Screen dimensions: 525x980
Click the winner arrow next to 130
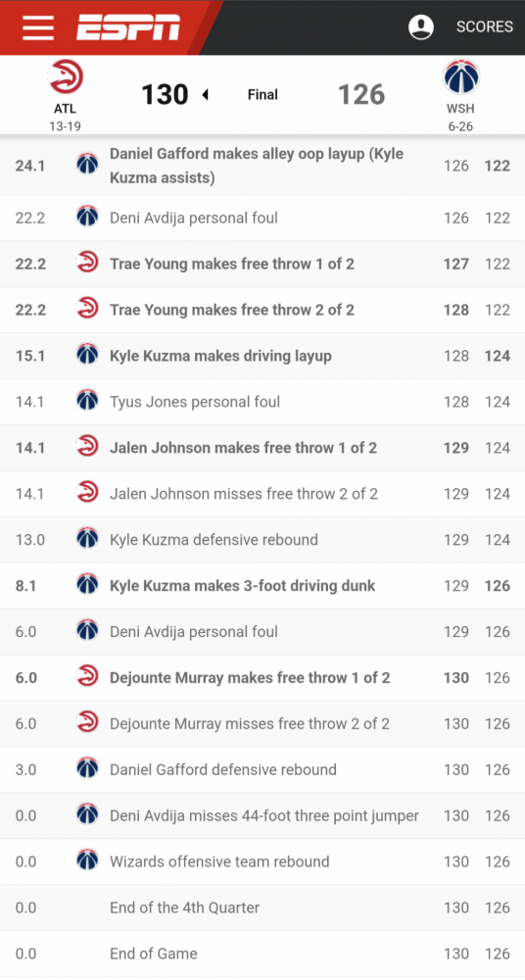pos(205,95)
